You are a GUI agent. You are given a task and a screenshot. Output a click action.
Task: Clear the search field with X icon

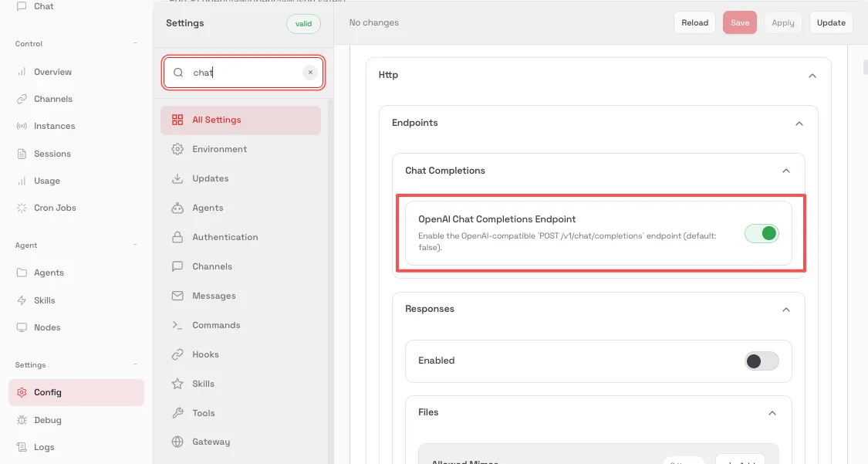coord(310,73)
